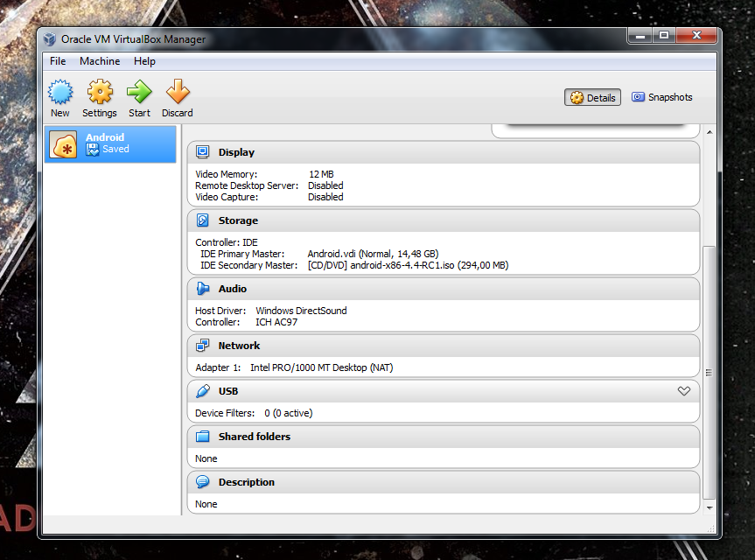Click the Windows DirectSound host driver value
The width and height of the screenshot is (755, 560).
pos(301,311)
